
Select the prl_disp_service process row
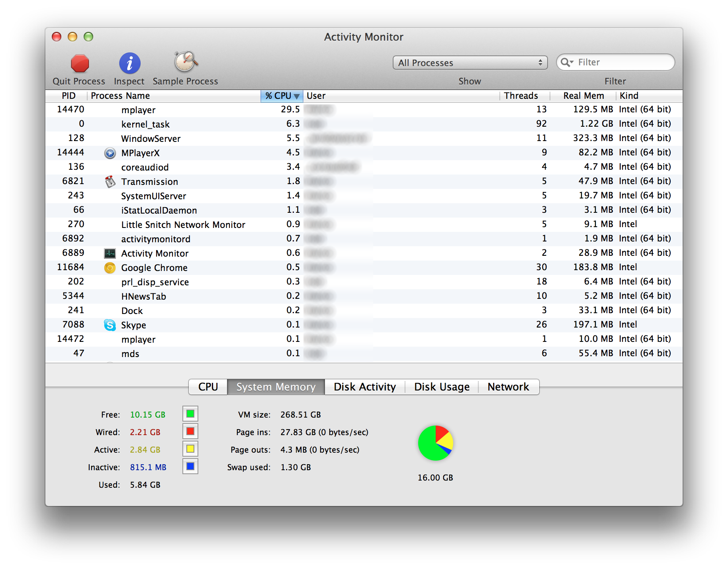pyautogui.click(x=364, y=282)
